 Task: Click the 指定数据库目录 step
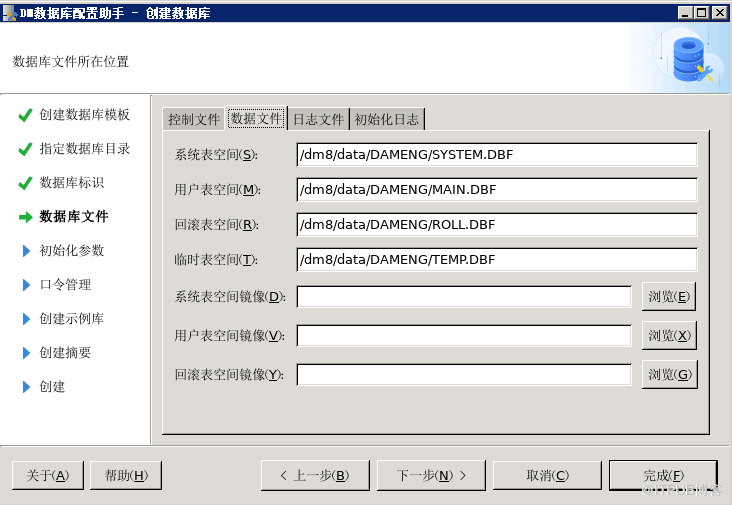click(84, 149)
